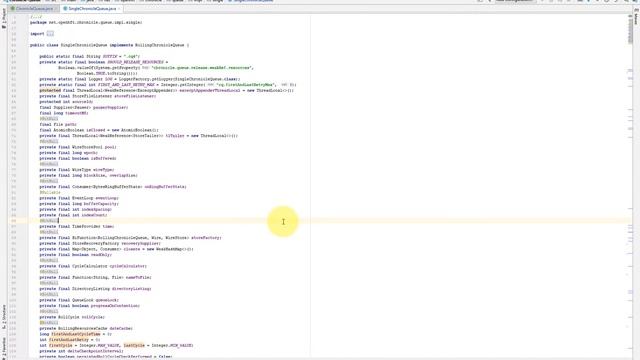
Task: Click the package declaration line
Action: pyautogui.click(x=86, y=22)
